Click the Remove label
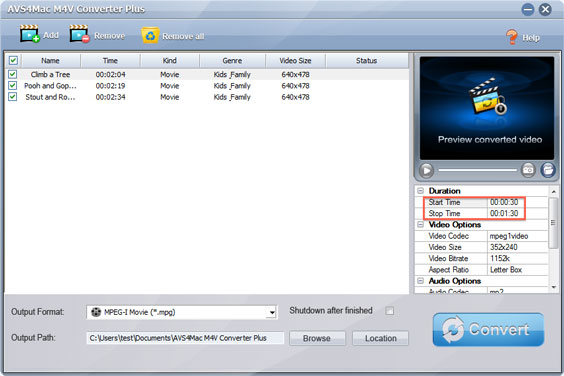The width and height of the screenshot is (564, 376). tap(110, 36)
